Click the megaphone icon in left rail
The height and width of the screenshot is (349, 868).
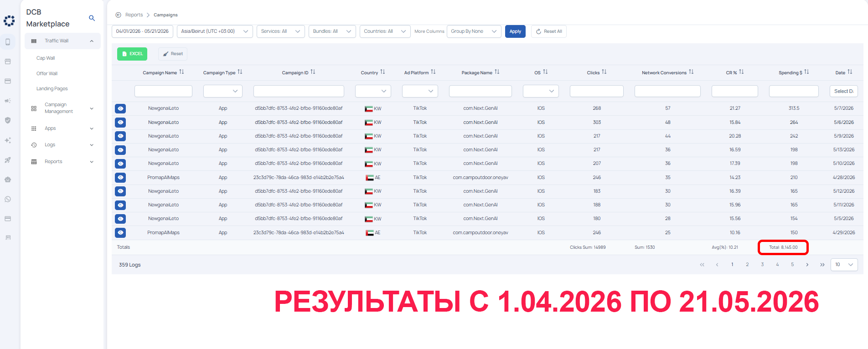click(x=8, y=101)
